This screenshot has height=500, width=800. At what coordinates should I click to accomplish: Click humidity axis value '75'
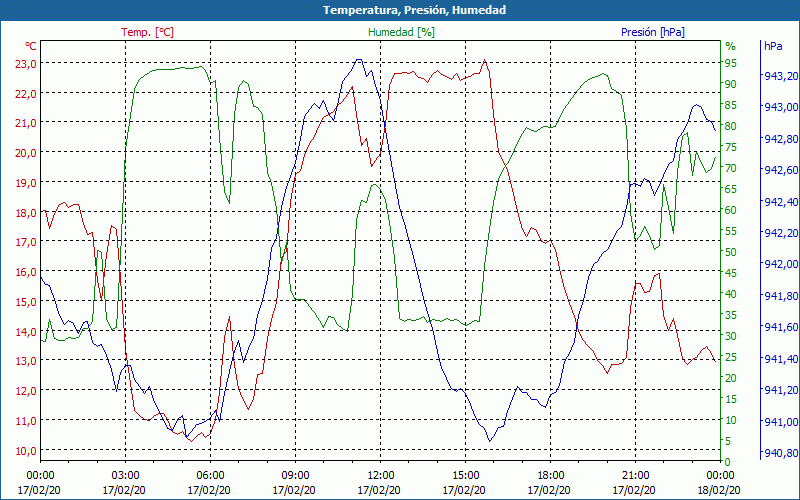pos(731,147)
